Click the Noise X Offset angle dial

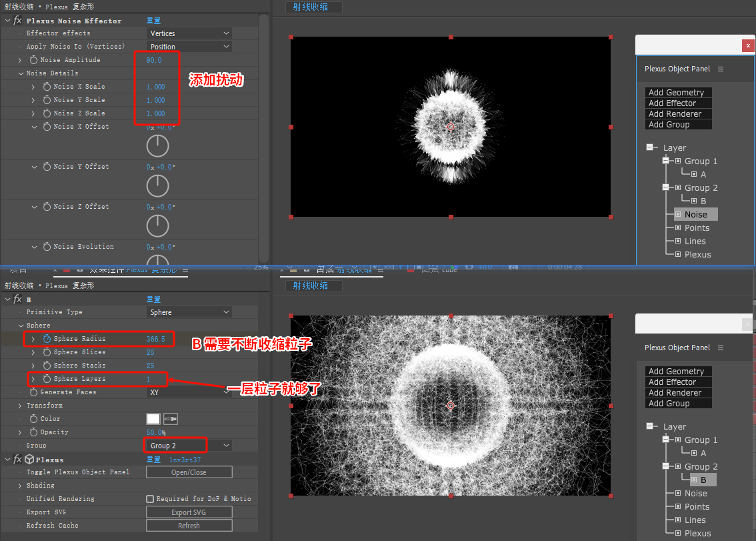click(x=157, y=145)
